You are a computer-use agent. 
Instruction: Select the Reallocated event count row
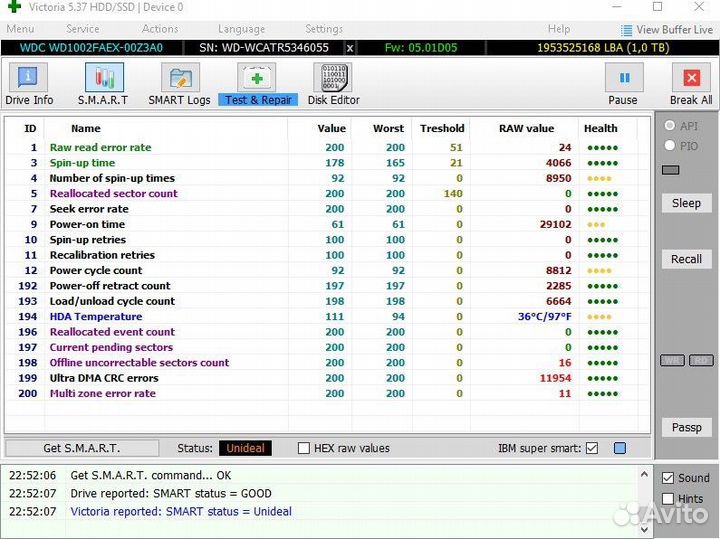pos(328,332)
